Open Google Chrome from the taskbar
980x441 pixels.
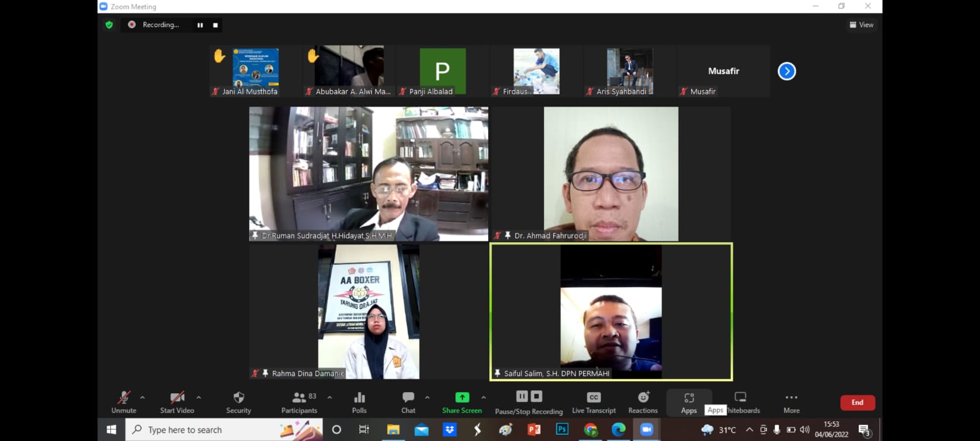[590, 430]
